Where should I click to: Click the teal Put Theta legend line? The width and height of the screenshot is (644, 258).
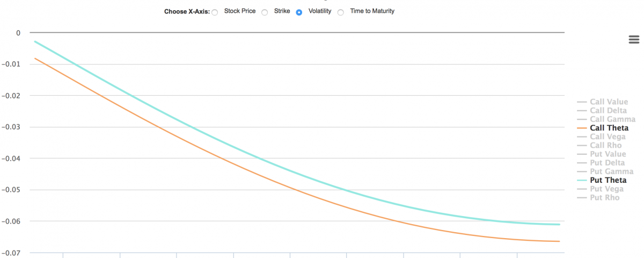tap(582, 180)
